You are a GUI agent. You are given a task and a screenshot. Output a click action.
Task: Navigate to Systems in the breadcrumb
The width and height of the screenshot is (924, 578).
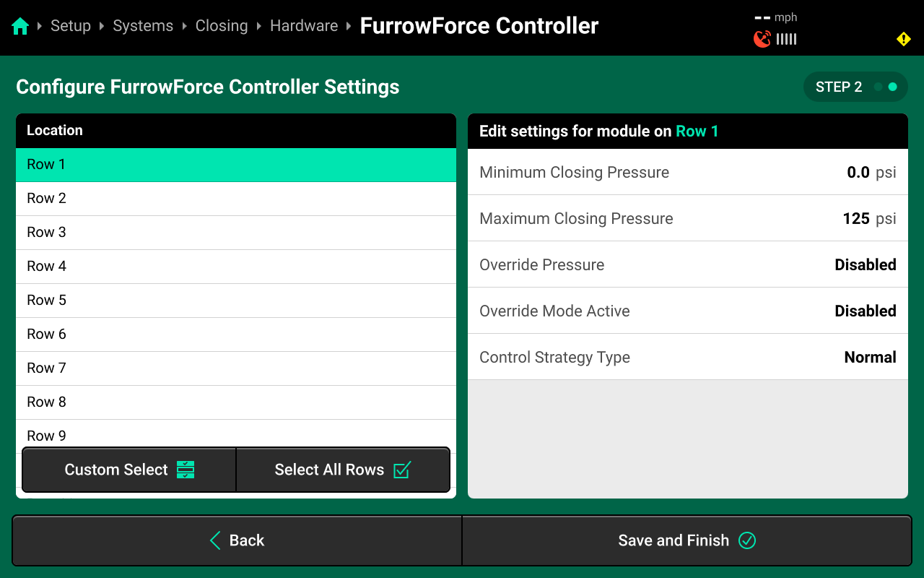[142, 25]
